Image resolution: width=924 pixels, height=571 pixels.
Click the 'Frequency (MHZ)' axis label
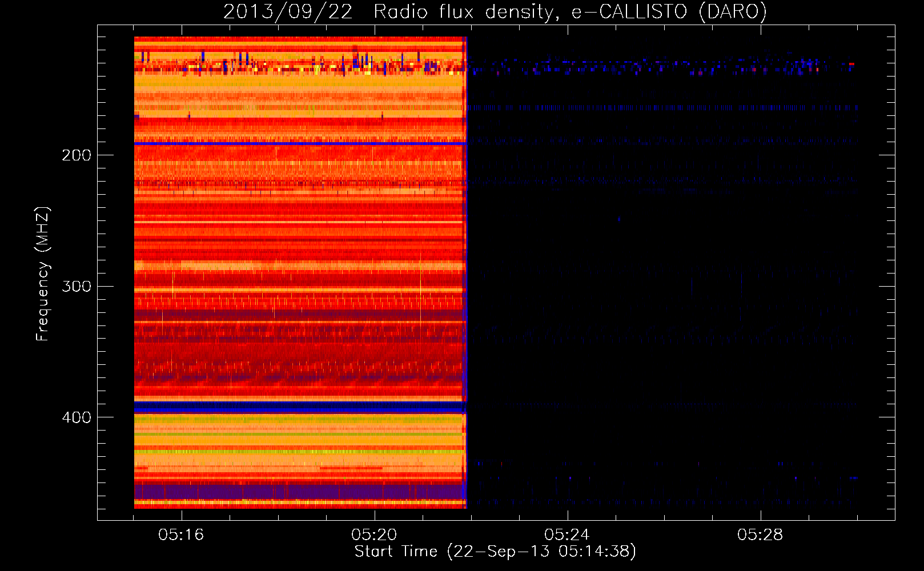pos(43,274)
